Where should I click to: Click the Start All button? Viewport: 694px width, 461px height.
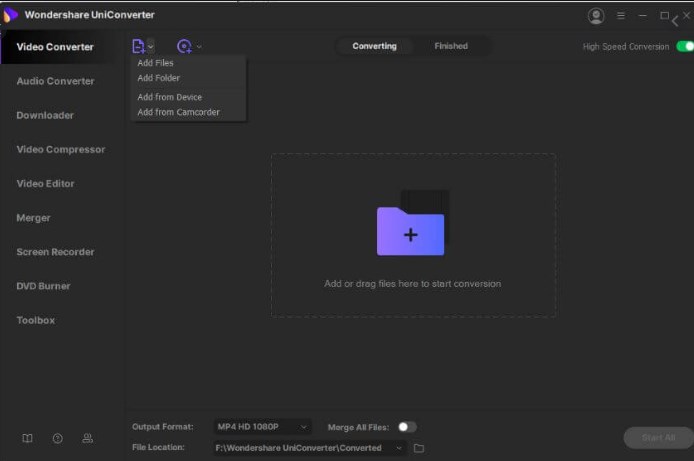click(x=658, y=438)
